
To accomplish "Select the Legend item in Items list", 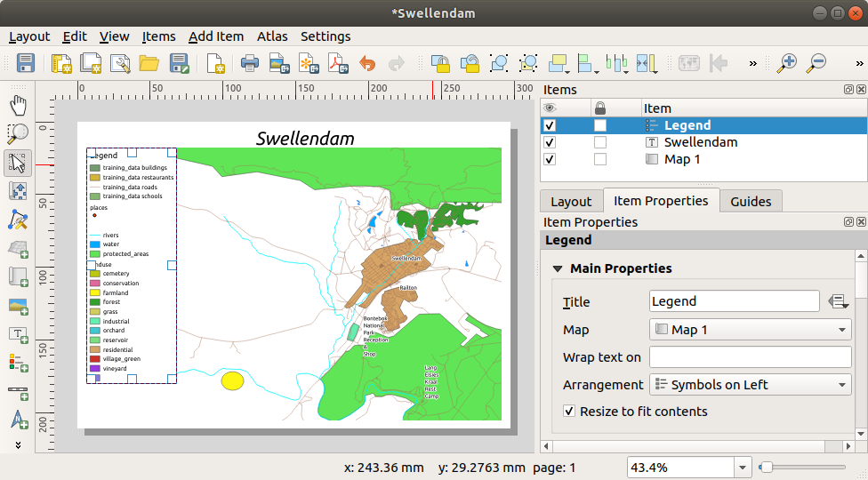I will 687,125.
